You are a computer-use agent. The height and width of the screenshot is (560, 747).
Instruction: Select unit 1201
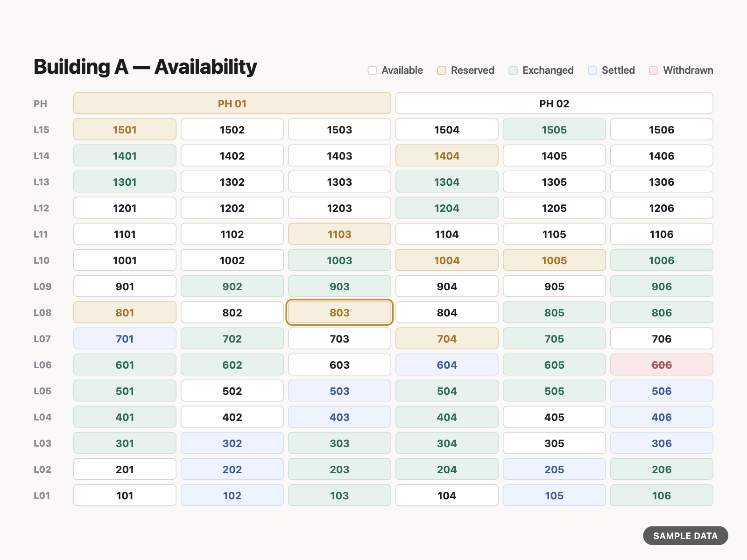[125, 208]
